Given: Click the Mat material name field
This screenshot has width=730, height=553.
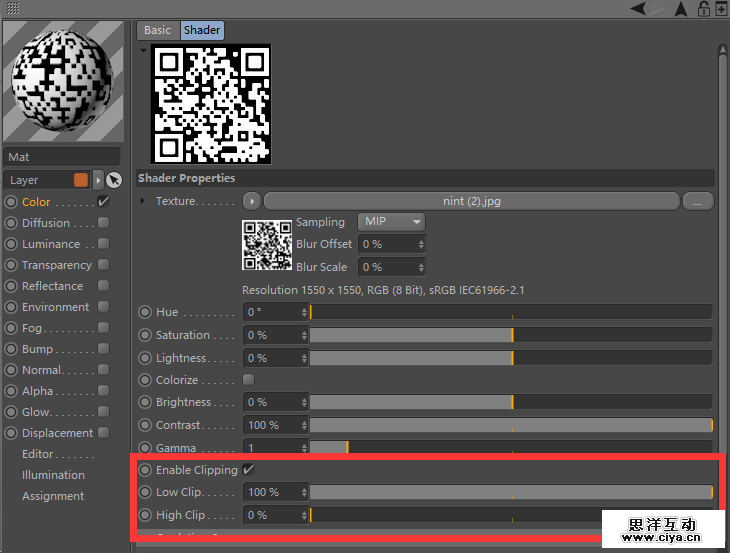Looking at the screenshot, I should click(62, 157).
